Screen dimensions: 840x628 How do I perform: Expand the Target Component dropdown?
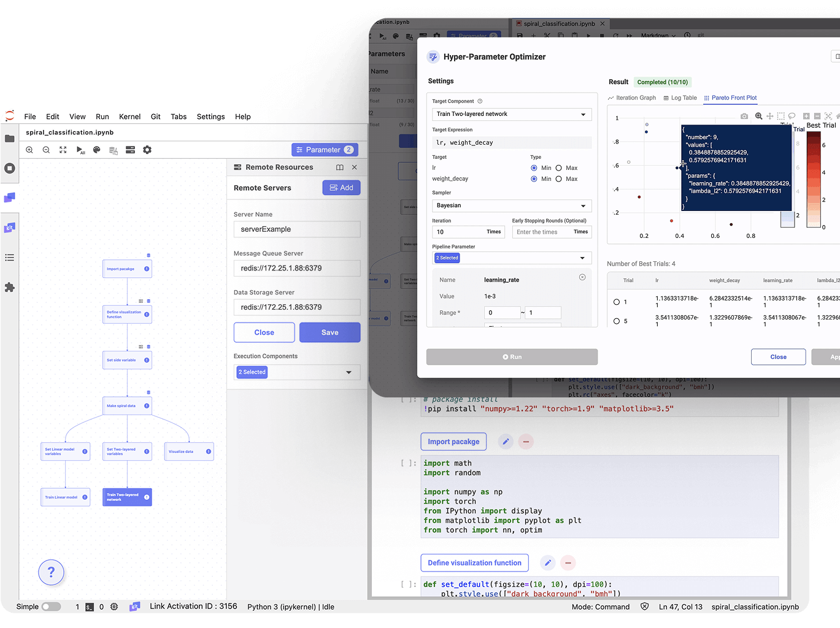point(512,114)
